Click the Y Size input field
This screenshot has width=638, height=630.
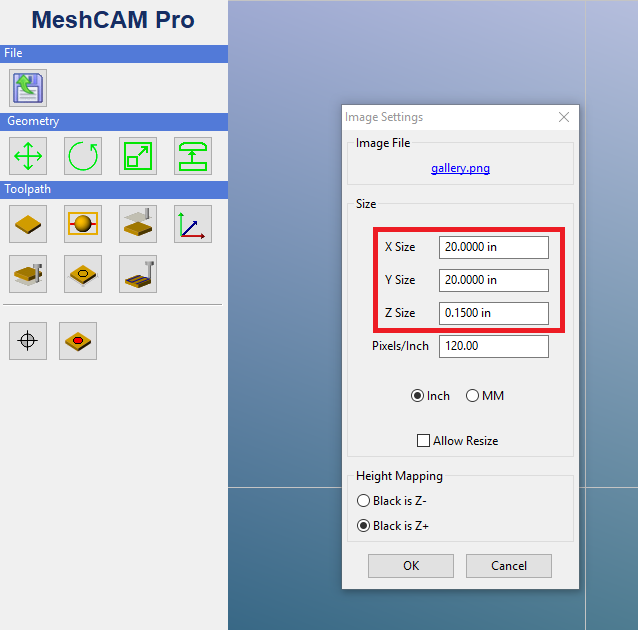tap(494, 280)
